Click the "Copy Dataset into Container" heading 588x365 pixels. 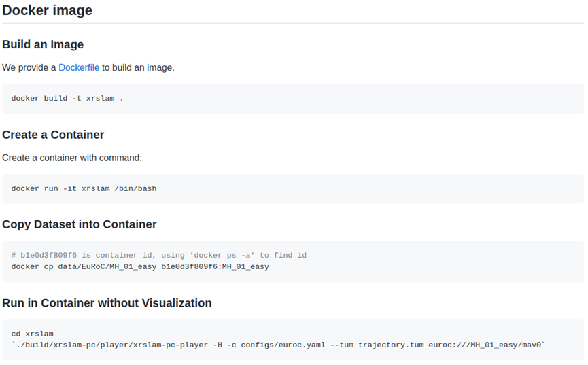[x=80, y=224]
